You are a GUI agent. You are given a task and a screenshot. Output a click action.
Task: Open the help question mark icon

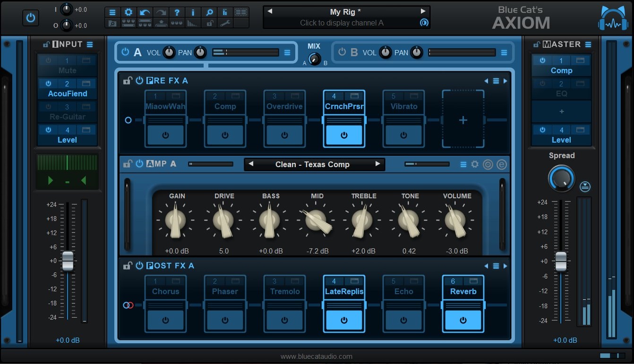coord(177,12)
